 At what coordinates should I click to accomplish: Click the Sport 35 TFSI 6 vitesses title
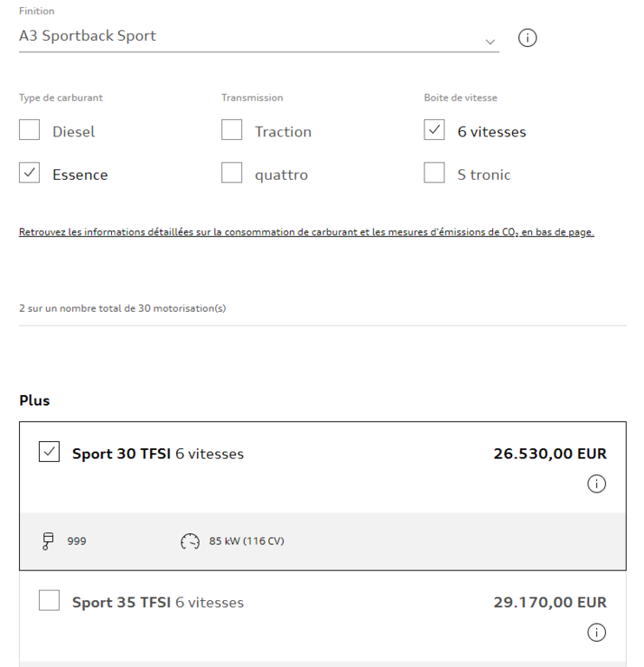158,602
